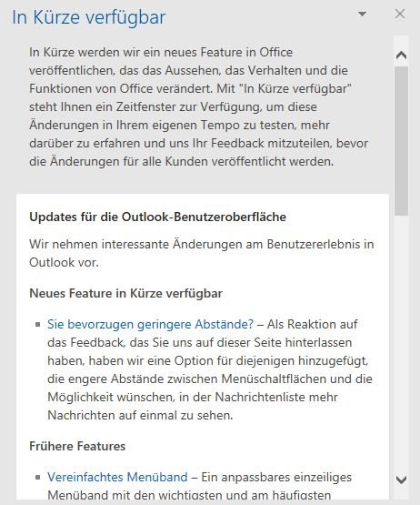Click the sentence Wir nehmen interessante Änderungen
Screen dimensions: 420x505
(x=202, y=253)
